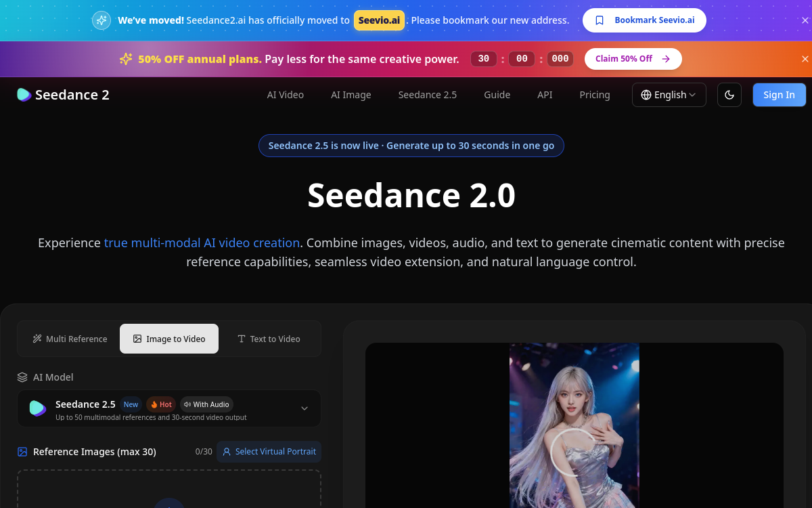The image size is (812, 508).
Task: Click the Seedance 2 brand name
Action: point(72,95)
